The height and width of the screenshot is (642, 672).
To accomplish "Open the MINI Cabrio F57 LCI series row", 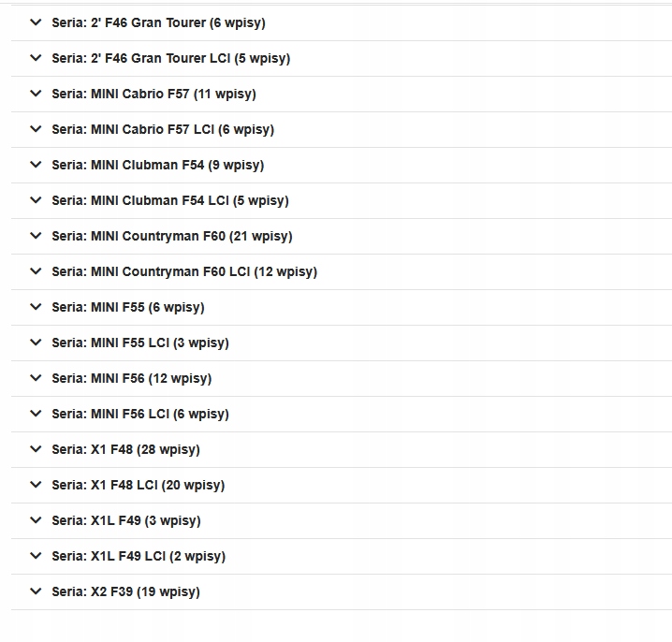I will click(163, 129).
